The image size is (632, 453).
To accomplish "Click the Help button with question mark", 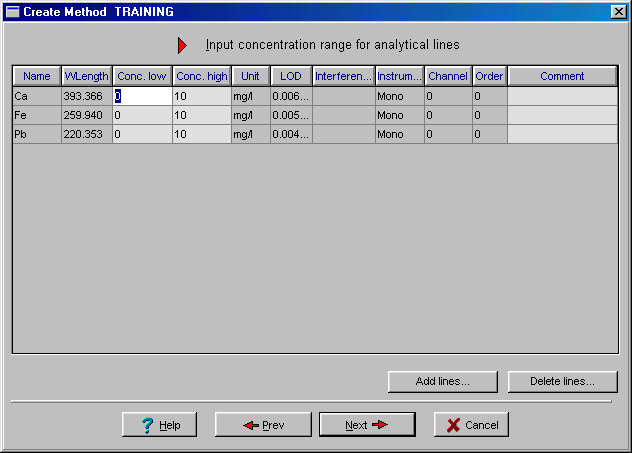I will pos(159,424).
